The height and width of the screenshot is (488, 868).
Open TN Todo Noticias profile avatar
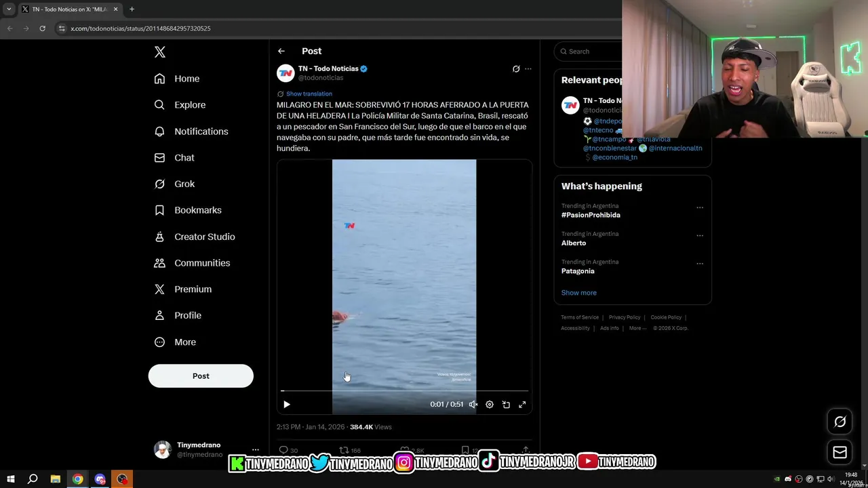tap(285, 73)
